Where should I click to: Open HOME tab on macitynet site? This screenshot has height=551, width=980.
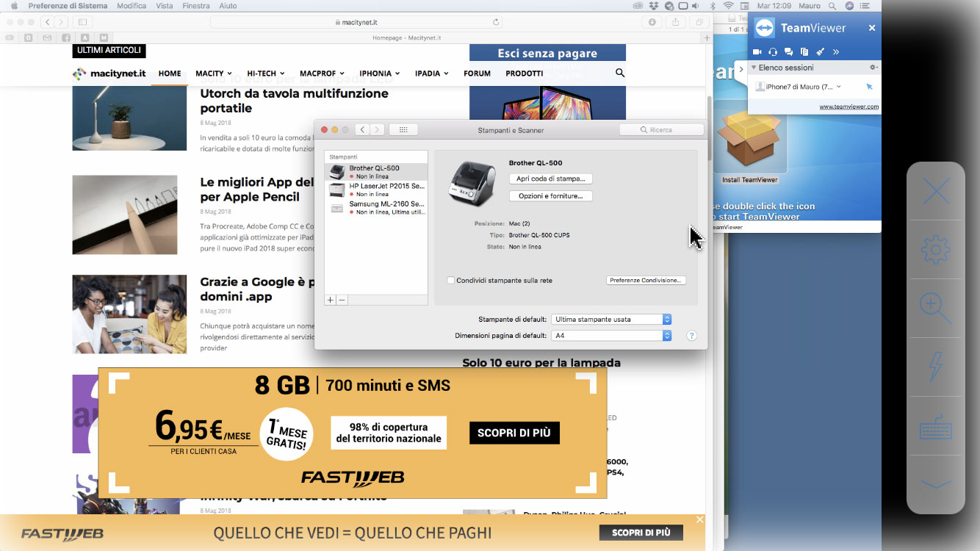pyautogui.click(x=170, y=73)
